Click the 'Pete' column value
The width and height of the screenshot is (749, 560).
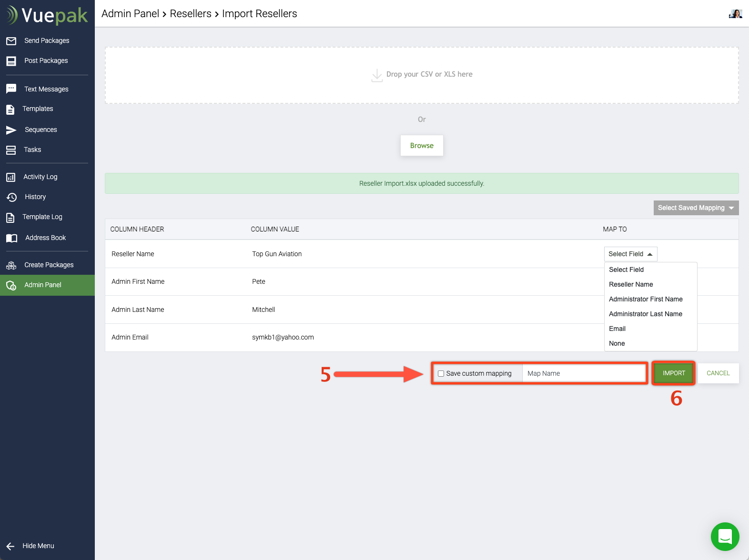pos(259,281)
